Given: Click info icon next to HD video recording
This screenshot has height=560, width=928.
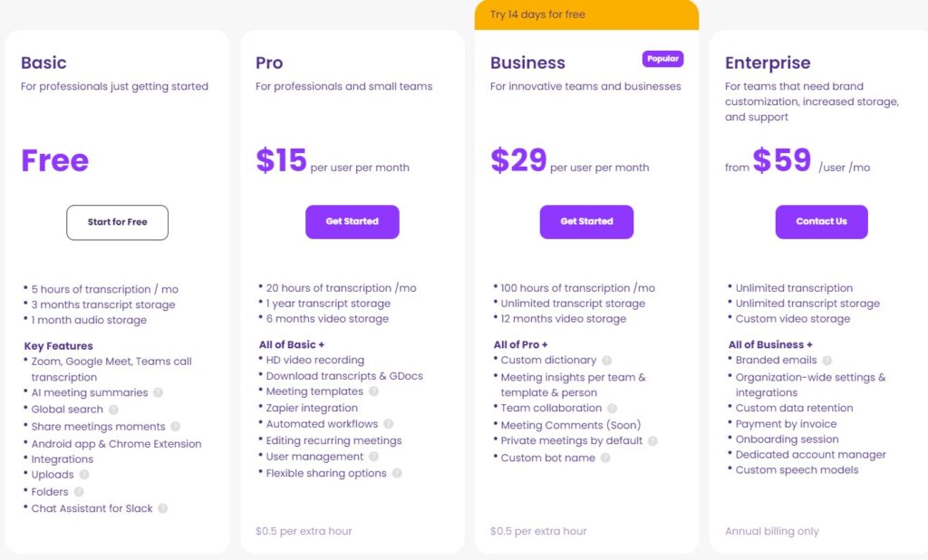Looking at the screenshot, I should (x=373, y=361).
